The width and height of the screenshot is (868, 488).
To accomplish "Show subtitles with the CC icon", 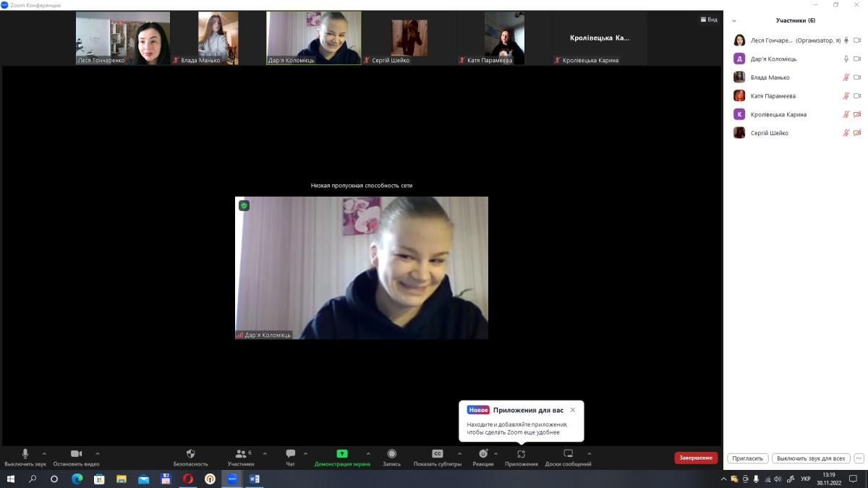I will coord(437,454).
